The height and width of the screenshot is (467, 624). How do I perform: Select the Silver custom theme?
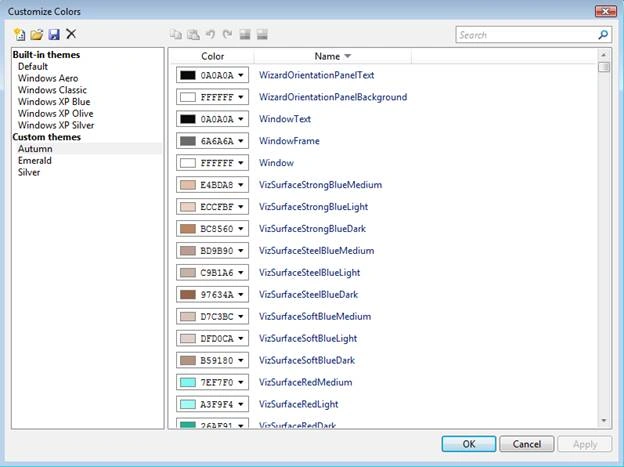(29, 172)
